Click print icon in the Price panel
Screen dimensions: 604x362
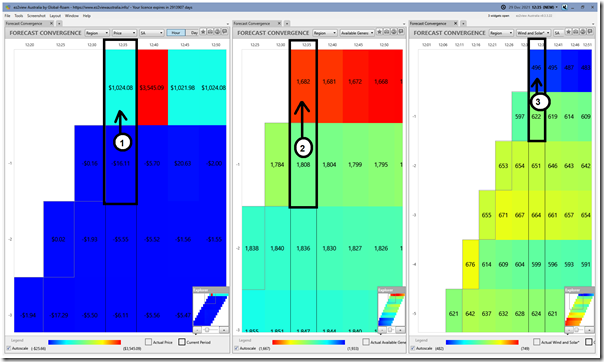[x=217, y=32]
